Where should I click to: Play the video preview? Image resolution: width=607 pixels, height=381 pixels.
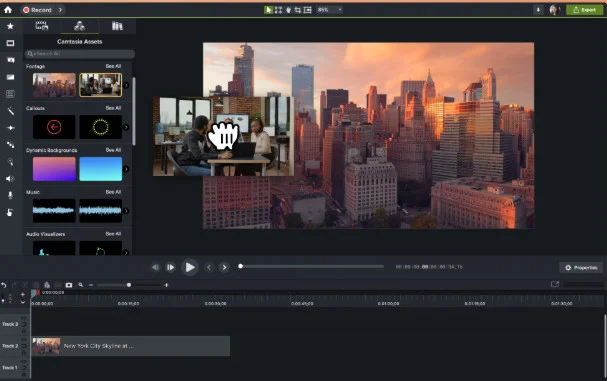coord(190,267)
